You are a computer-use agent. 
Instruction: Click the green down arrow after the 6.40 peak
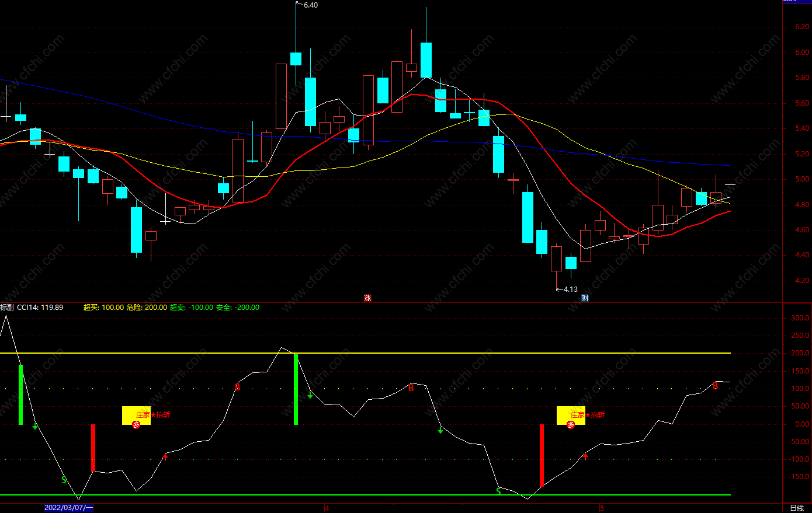point(310,395)
